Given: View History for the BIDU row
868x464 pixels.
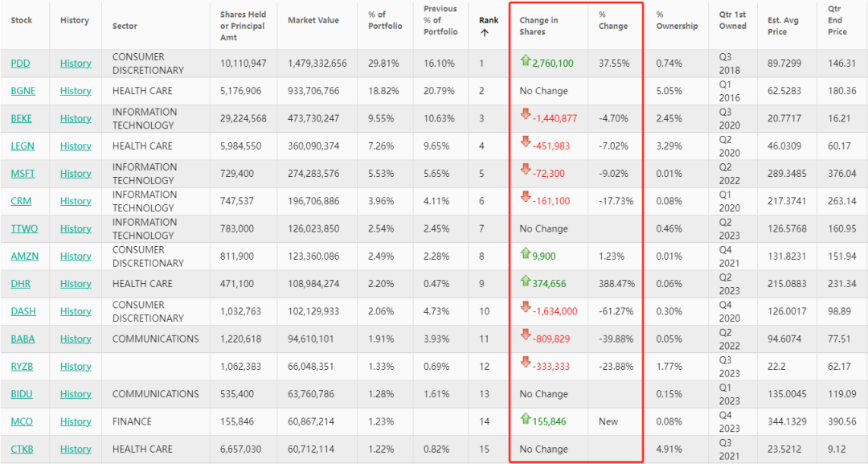Looking at the screenshot, I should [x=76, y=394].
